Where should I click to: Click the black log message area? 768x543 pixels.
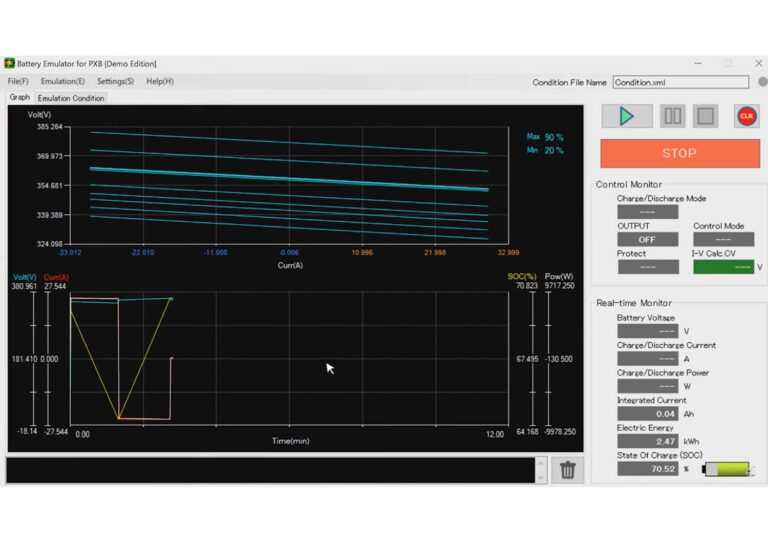270,470
